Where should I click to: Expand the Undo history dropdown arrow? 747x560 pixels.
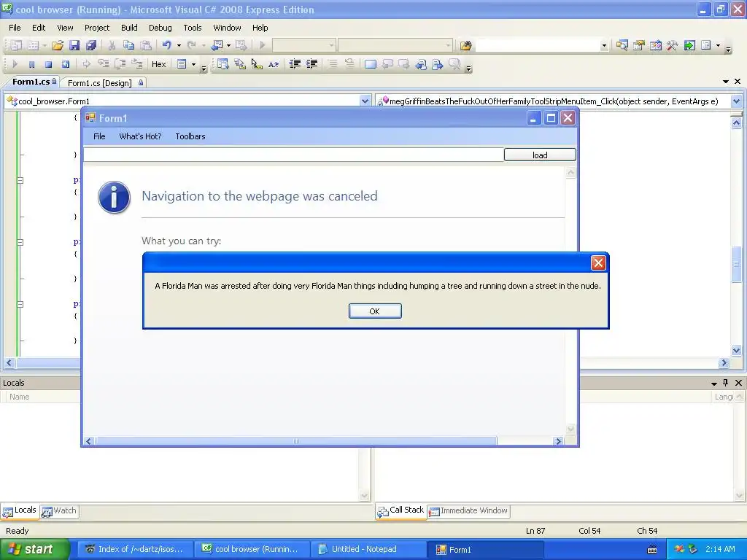click(179, 45)
